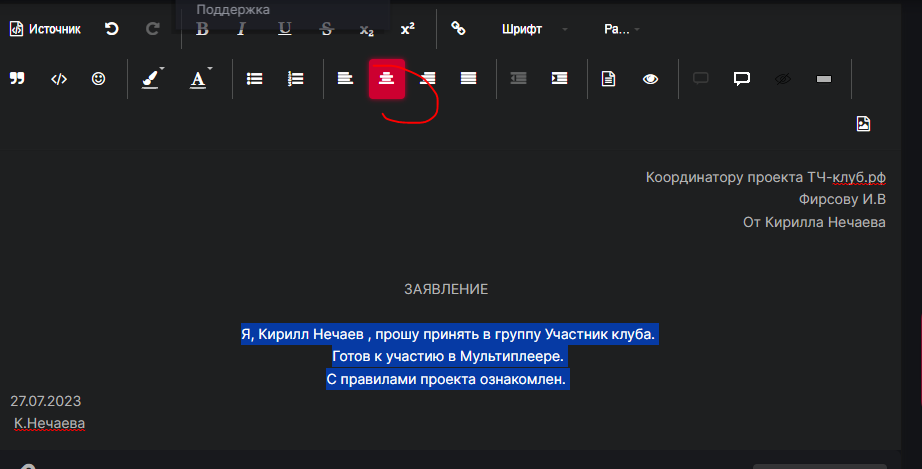Click the word ЗАЯВЛЕНИЕ in editor
Screen dimensions: 922x469
click(x=446, y=289)
